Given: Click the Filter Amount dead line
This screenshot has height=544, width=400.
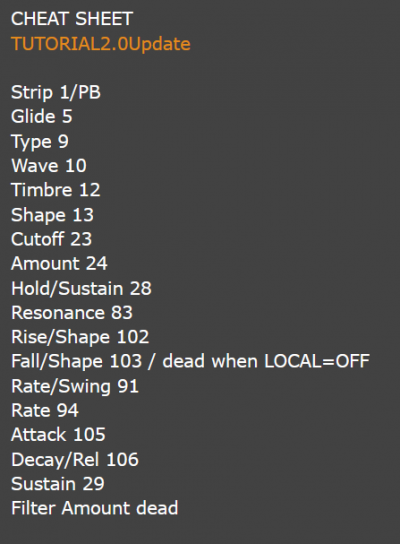Looking at the screenshot, I should click(x=95, y=508).
